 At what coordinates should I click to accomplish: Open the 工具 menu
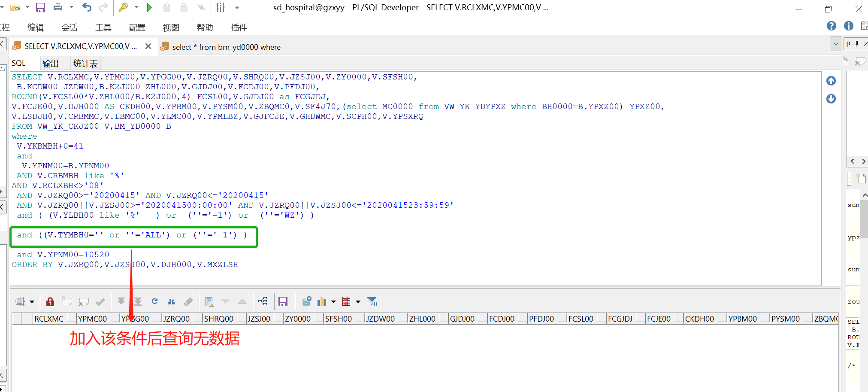(103, 27)
